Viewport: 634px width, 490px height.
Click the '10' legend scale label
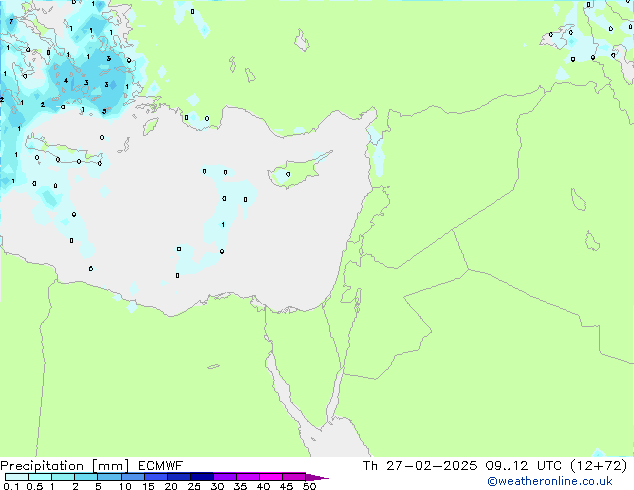(125, 486)
